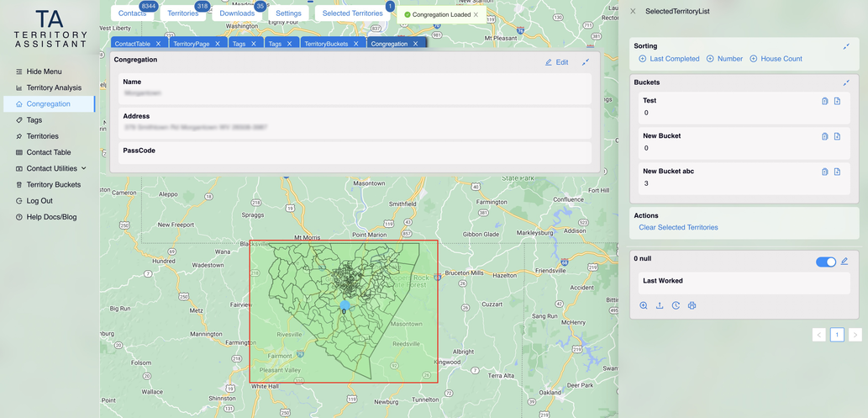Sort by Last Completed
868x418 pixels.
pyautogui.click(x=670, y=59)
